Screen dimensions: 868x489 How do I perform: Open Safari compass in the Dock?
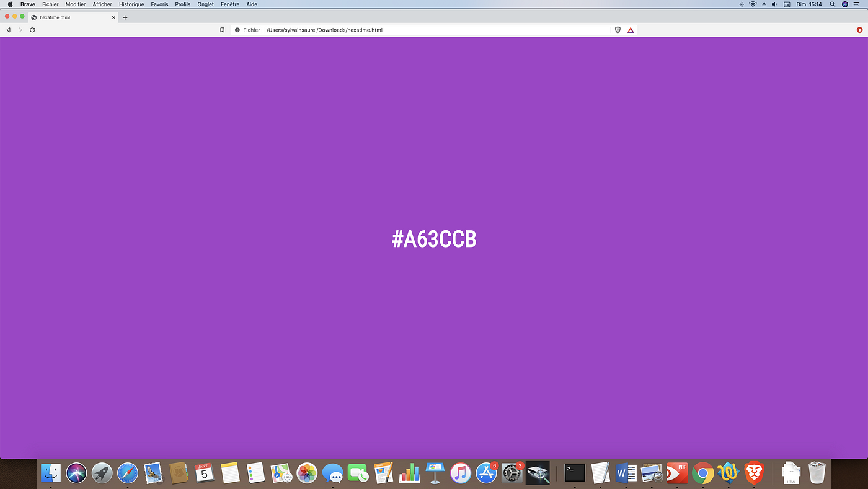coord(128,473)
